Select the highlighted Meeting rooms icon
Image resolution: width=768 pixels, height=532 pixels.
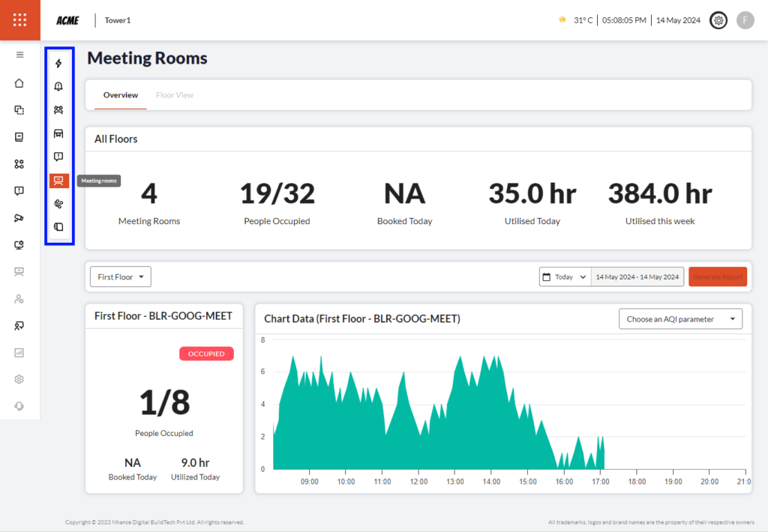pos(58,181)
